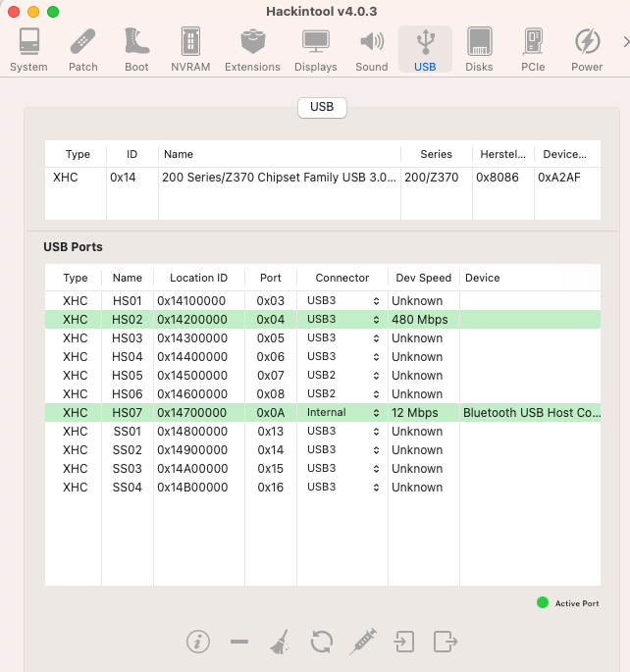The image size is (630, 672).
Task: Expand the toolbar overflow chevron
Action: (x=623, y=42)
